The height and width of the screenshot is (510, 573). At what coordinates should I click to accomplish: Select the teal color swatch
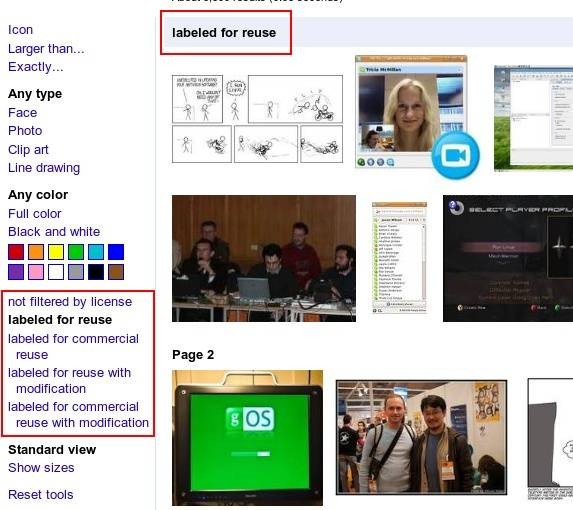(96, 252)
